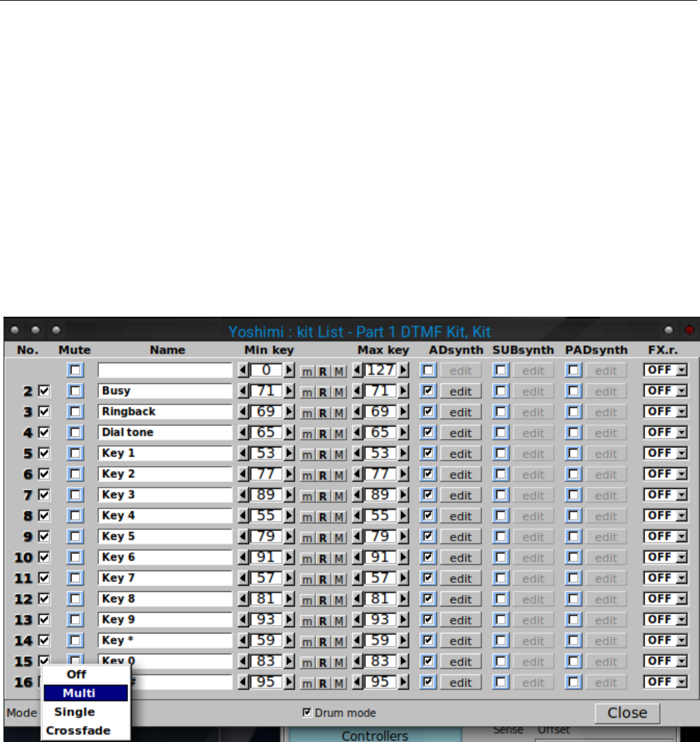Open FX.r dropdown for Key 5 row
The height and width of the screenshot is (742, 700).
point(665,537)
